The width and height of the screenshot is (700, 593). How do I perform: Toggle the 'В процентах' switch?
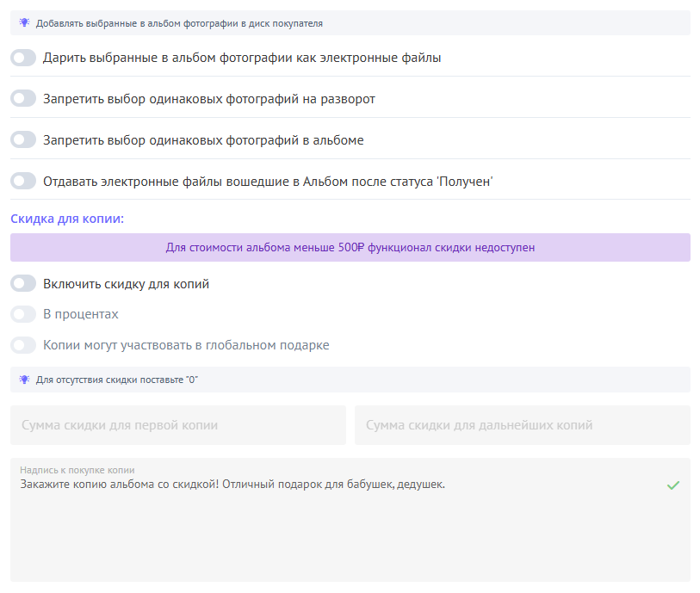click(x=23, y=314)
